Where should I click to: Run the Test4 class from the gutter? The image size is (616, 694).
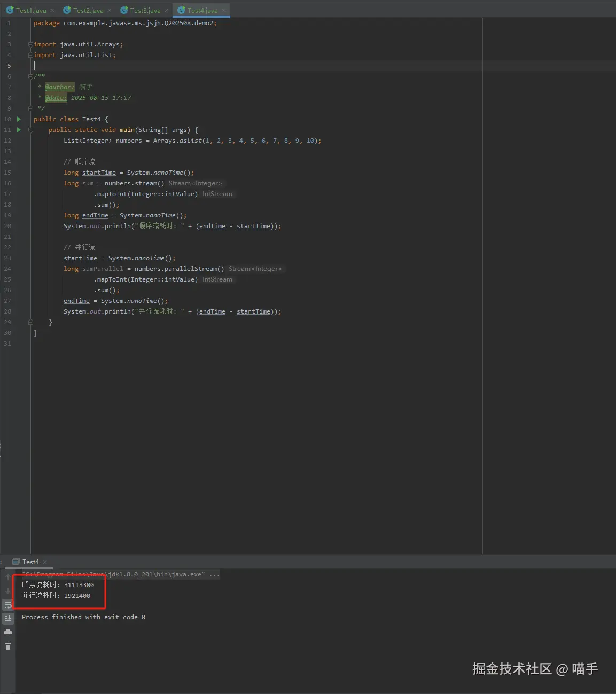click(19, 119)
